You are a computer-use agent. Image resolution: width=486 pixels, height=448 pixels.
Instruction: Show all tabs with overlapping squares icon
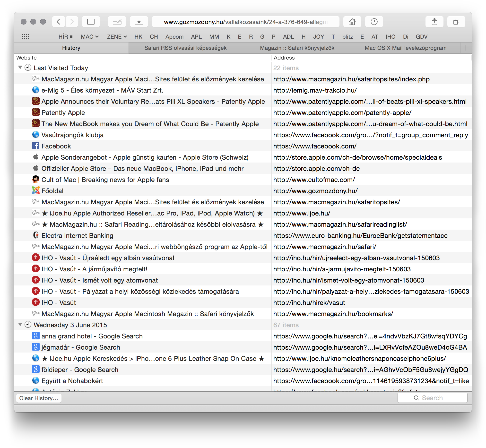coord(456,22)
